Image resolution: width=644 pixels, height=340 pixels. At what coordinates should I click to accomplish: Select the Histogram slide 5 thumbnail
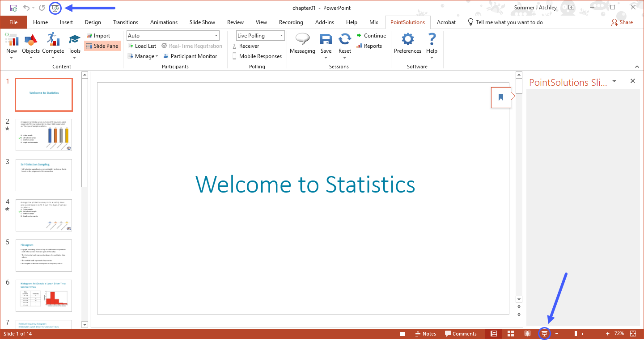pyautogui.click(x=44, y=256)
